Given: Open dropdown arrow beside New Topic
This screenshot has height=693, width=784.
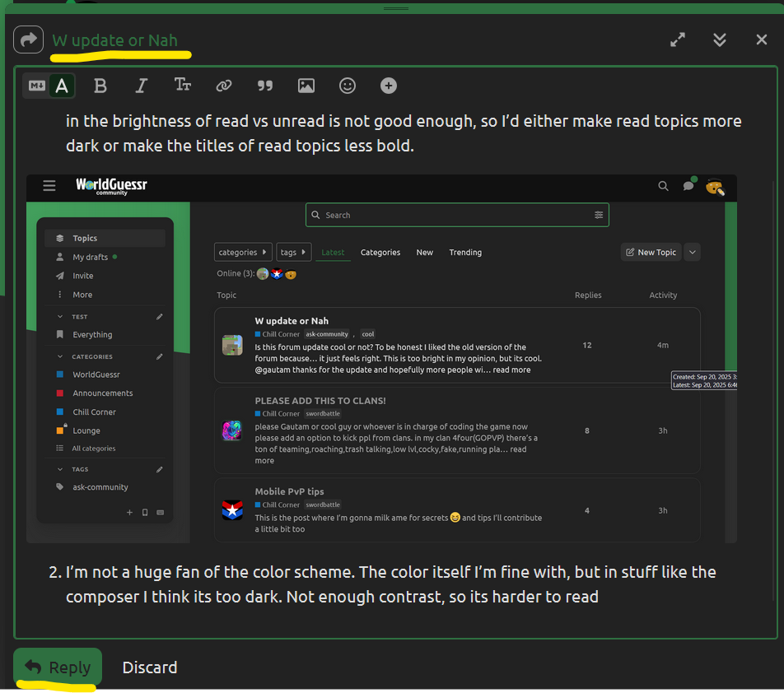Looking at the screenshot, I should point(692,253).
